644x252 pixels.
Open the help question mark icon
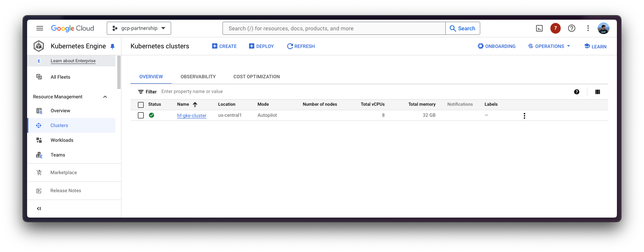(x=571, y=28)
